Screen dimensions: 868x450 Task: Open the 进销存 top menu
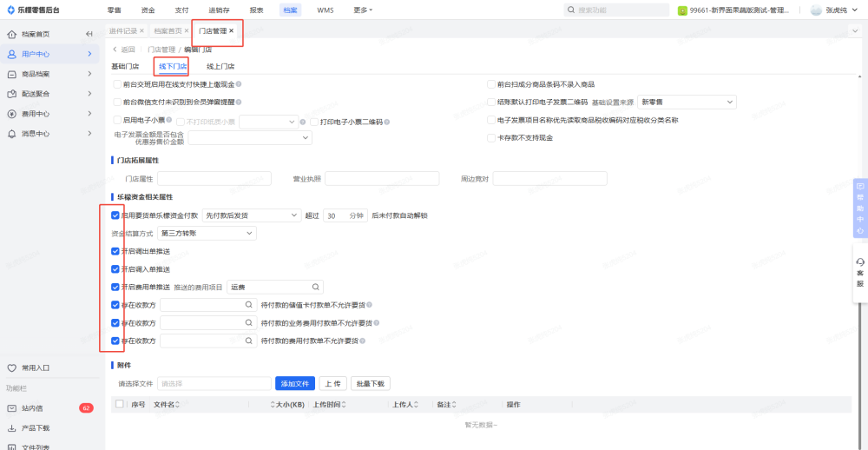click(220, 10)
